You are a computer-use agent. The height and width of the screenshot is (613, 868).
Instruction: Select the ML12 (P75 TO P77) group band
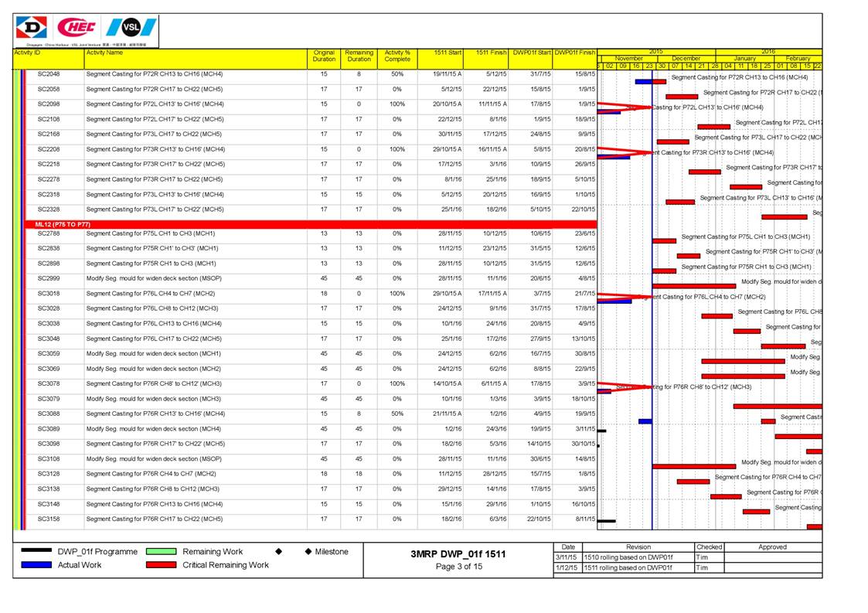click(x=311, y=224)
